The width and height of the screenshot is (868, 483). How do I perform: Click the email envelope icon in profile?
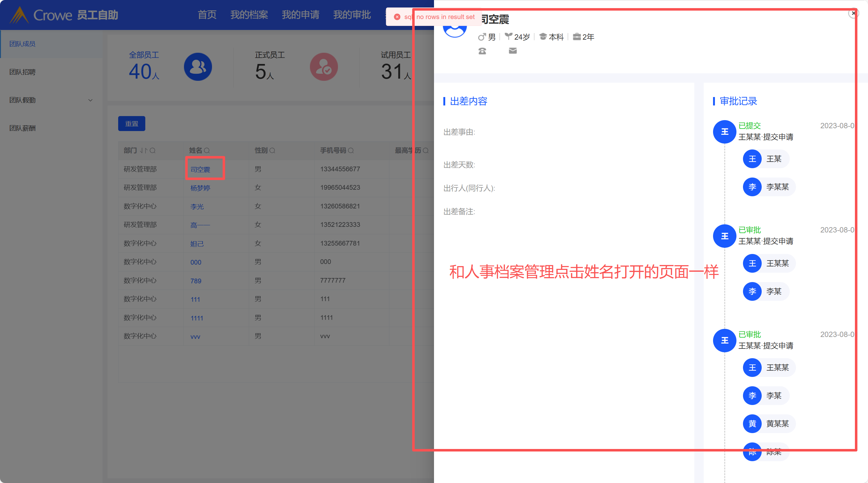point(513,51)
